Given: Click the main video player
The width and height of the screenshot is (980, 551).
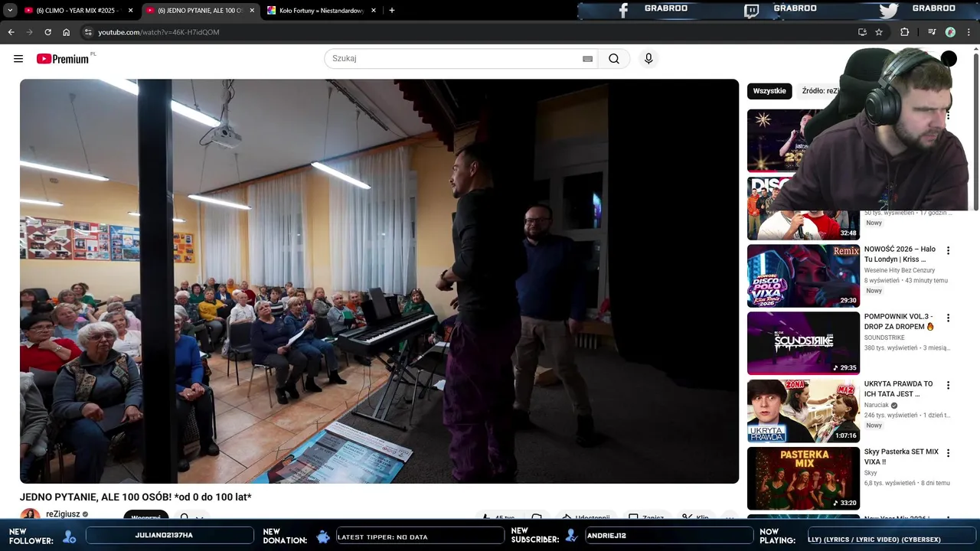Looking at the screenshot, I should [379, 281].
